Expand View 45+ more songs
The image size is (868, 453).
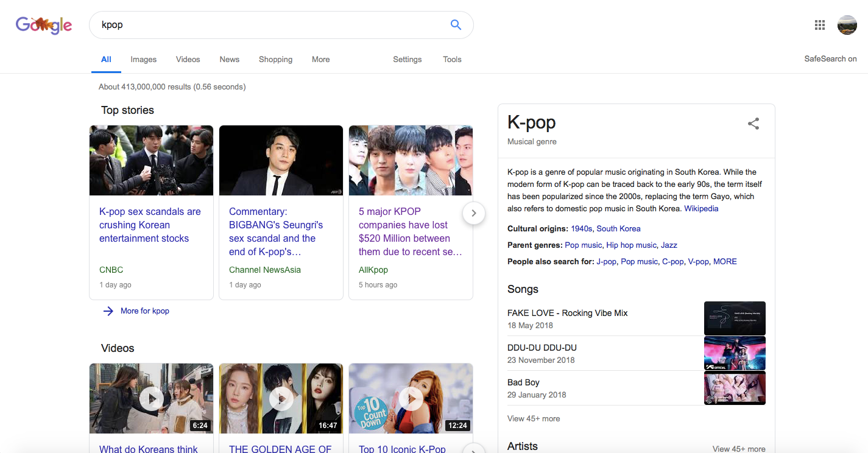coord(534,419)
